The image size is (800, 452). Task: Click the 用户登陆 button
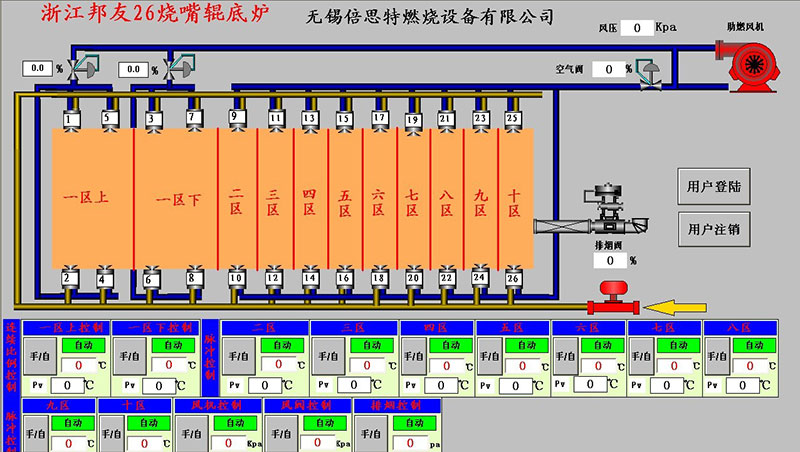(x=714, y=186)
